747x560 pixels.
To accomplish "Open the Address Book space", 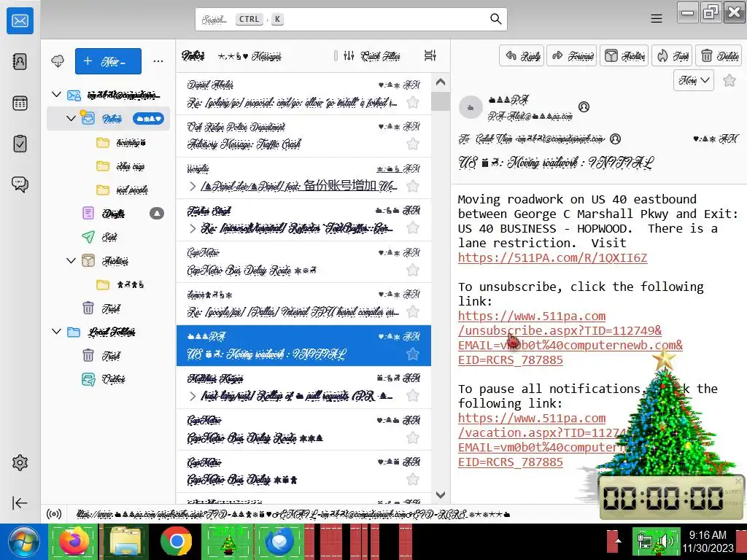I will click(x=20, y=62).
